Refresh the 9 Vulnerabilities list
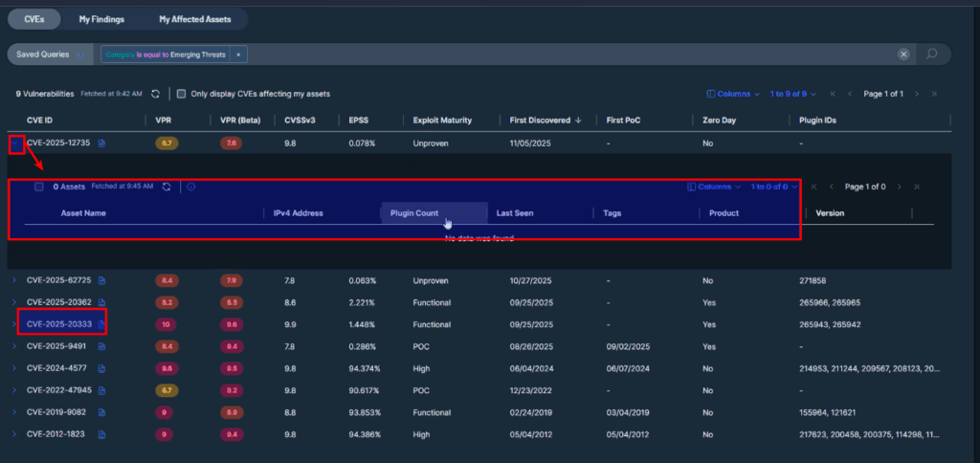The image size is (980, 463). (156, 94)
